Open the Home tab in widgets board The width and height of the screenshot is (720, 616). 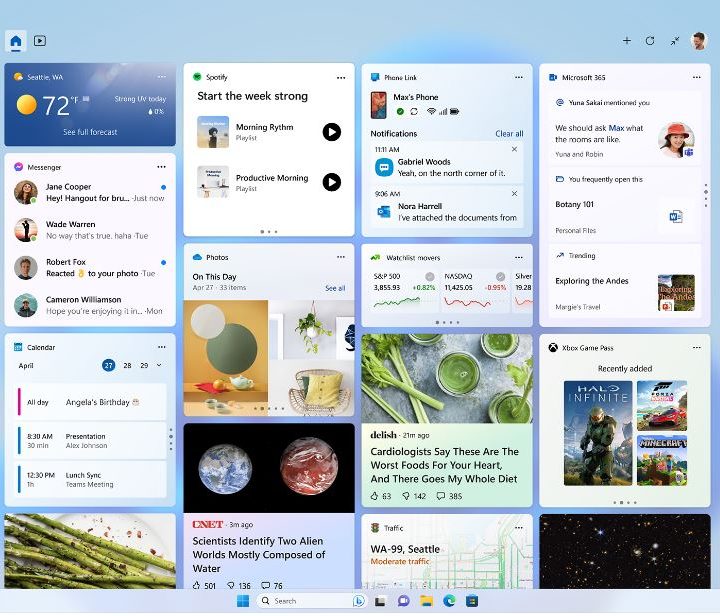(16, 41)
